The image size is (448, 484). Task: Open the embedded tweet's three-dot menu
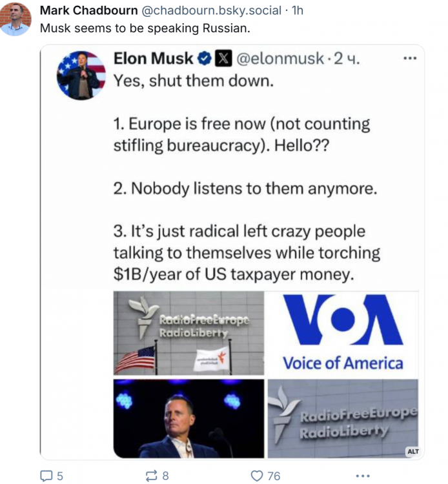tap(409, 58)
